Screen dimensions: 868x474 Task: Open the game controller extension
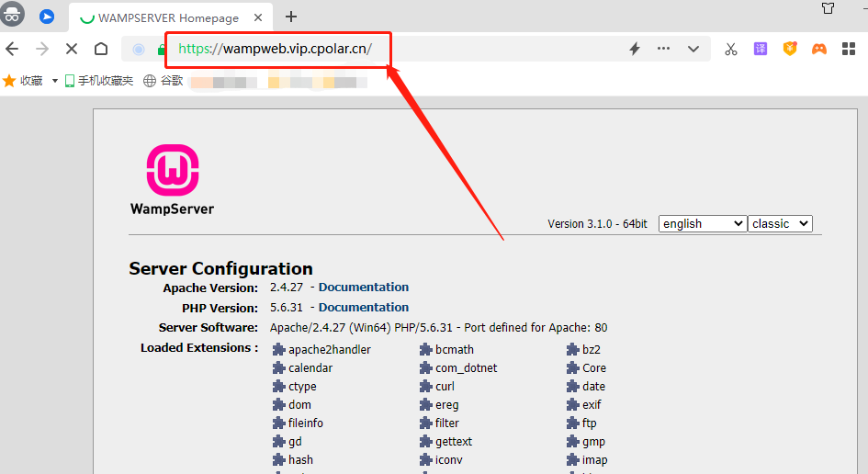click(819, 49)
